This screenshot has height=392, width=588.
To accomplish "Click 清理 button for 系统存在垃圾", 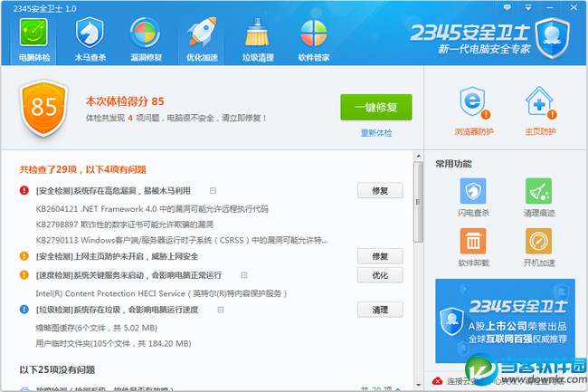I will (x=380, y=310).
